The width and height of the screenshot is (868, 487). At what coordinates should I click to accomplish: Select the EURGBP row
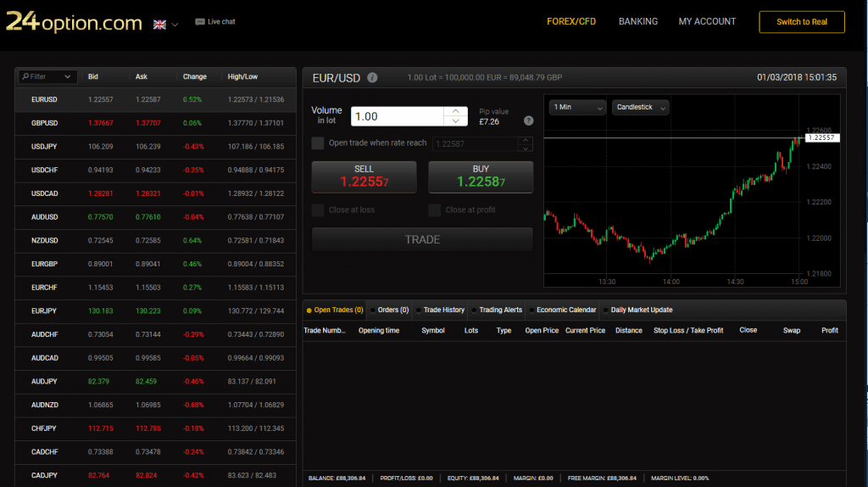156,264
